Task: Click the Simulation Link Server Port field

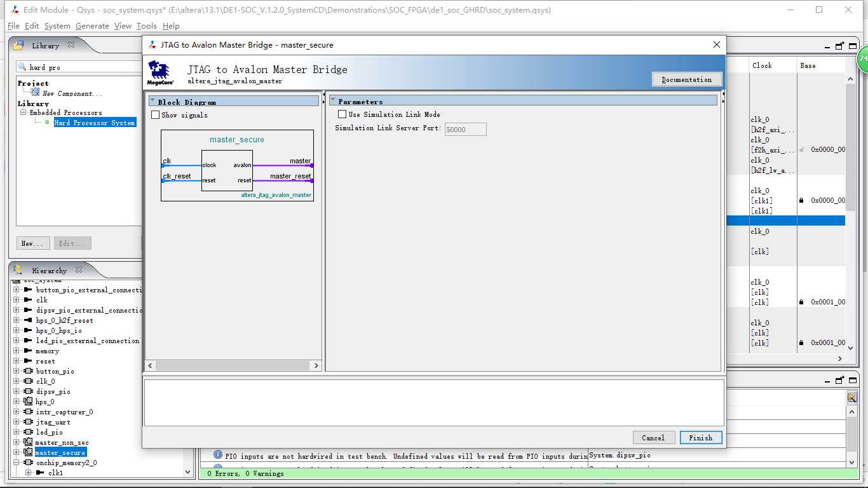Action: click(x=465, y=129)
